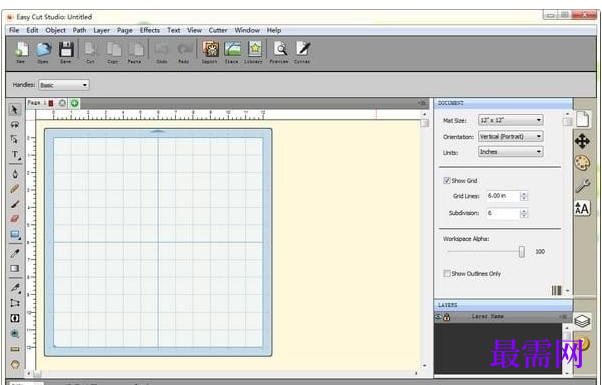Open the Text menu

coord(174,30)
